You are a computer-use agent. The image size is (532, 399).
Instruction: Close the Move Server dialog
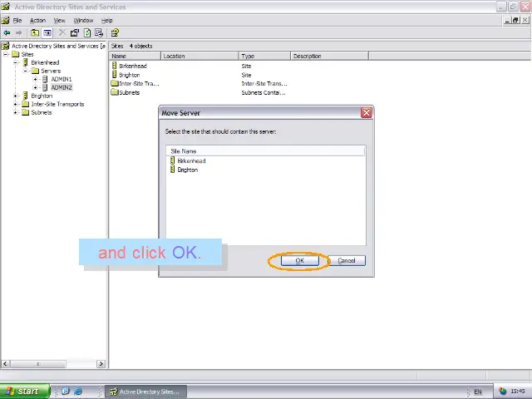pyautogui.click(x=366, y=113)
